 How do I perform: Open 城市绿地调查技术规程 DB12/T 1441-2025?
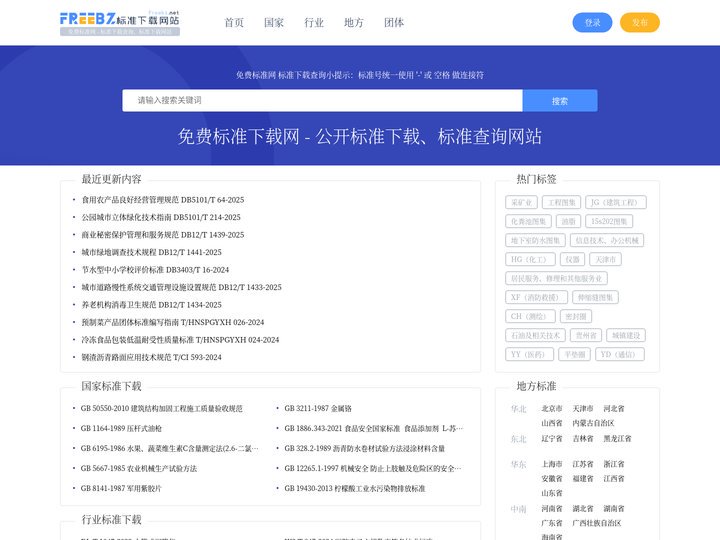coord(151,252)
